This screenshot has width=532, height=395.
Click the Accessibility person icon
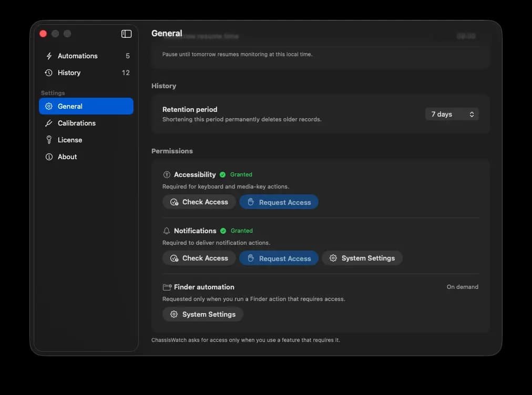[x=167, y=174]
